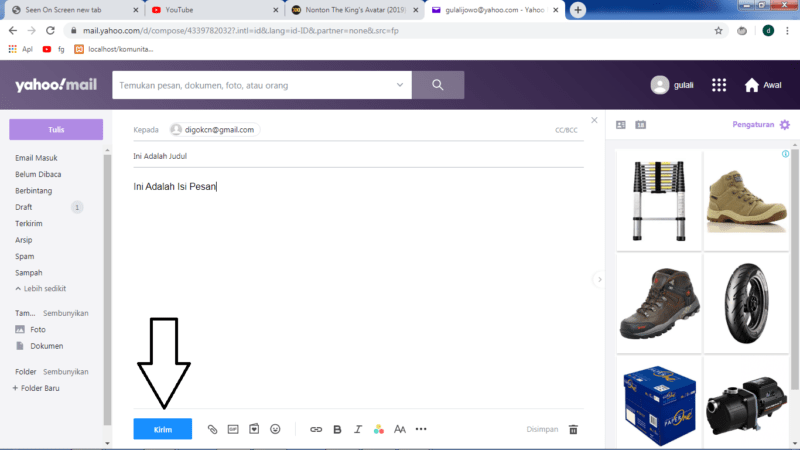Collapse the list with Lebih sedikit
This screenshot has width=800, height=450.
(41, 289)
